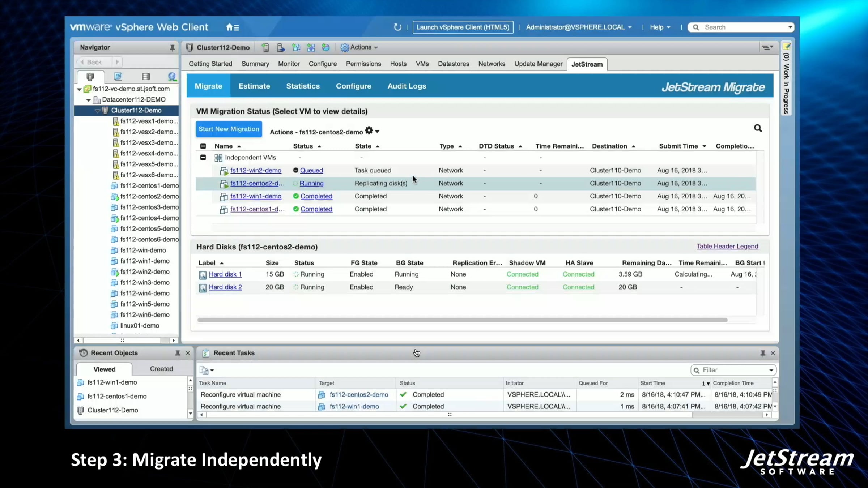The width and height of the screenshot is (868, 488).
Task: Click the fs112-win1-demo target in Recent Tasks
Action: (354, 407)
